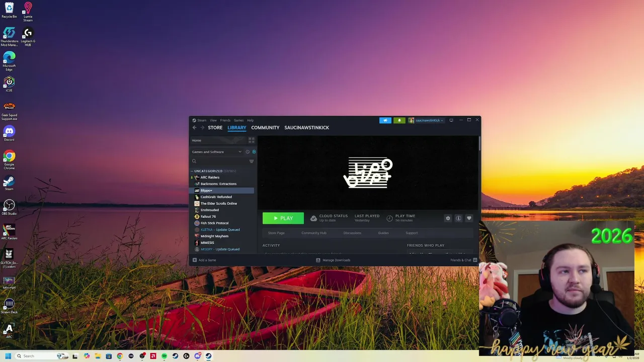Open Stream Deck desktop shortcut
Viewport: 644px width, 362px height.
tap(9, 306)
